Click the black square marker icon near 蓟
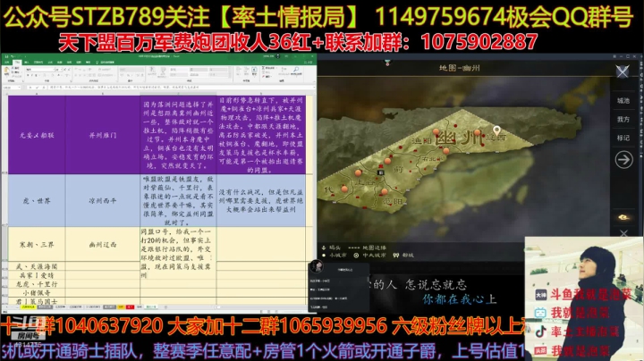Screen dimensions: 644x361 click(x=381, y=172)
